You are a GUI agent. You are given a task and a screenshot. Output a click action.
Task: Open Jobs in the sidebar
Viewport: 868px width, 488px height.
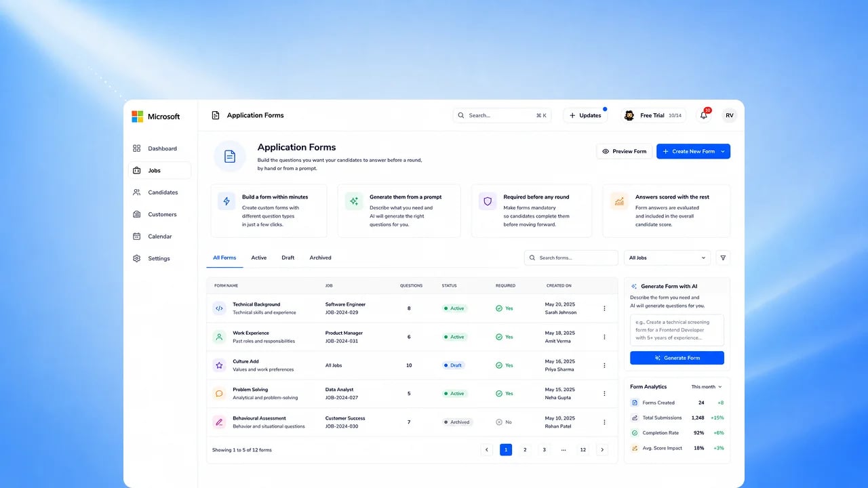click(x=159, y=170)
